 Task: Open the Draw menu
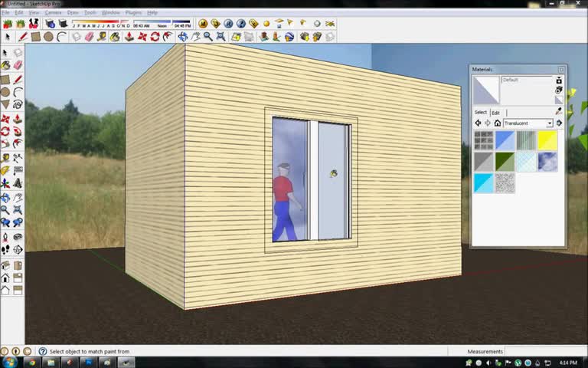[73, 13]
